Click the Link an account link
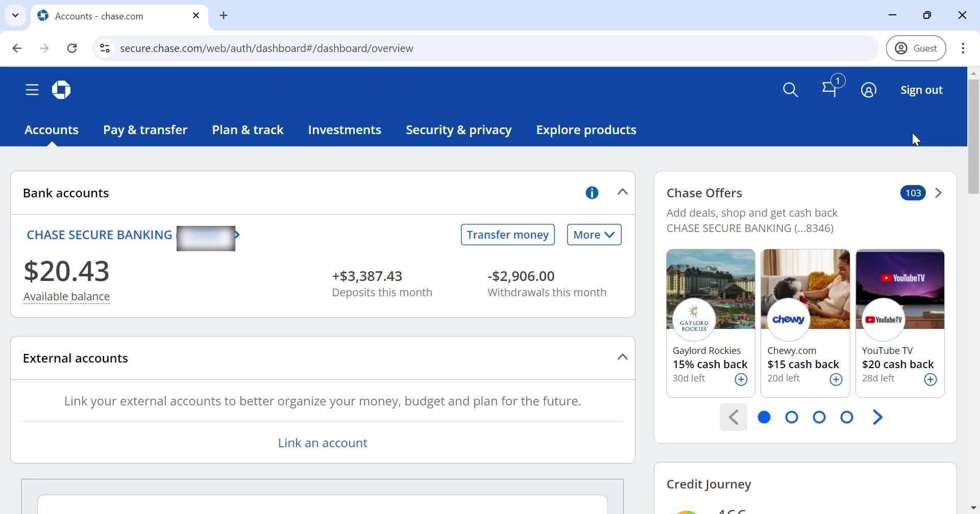 (323, 443)
